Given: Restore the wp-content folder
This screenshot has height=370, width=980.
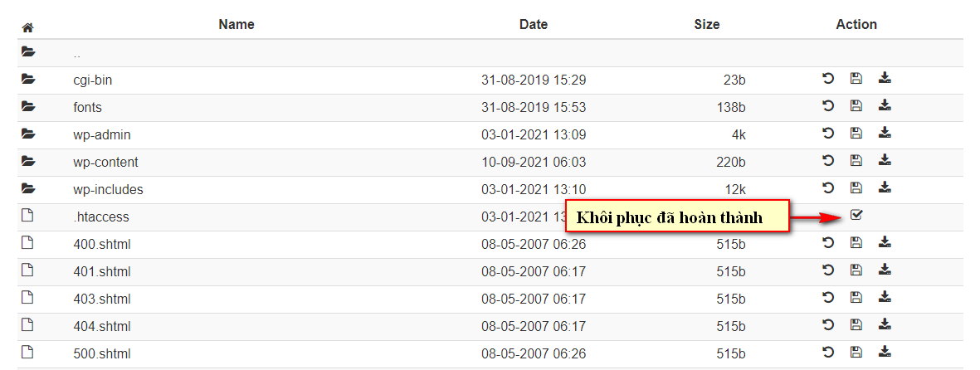Looking at the screenshot, I should tap(828, 161).
